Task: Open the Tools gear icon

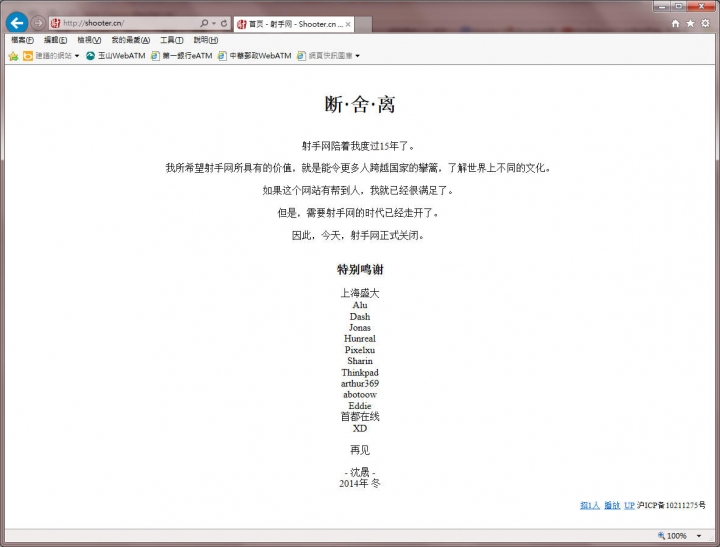Action: [705, 23]
